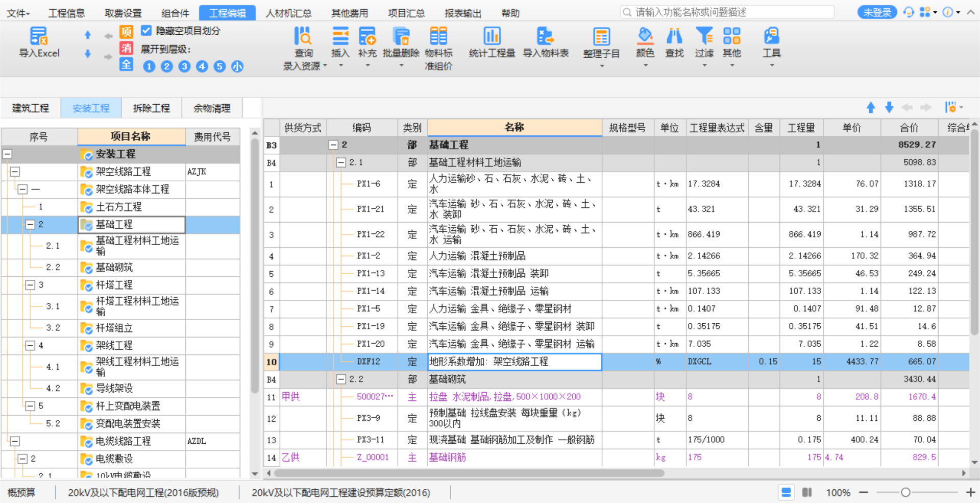Screen dimensions: 980x503
Task: Zoom out with the minus button
Action: [864, 492]
